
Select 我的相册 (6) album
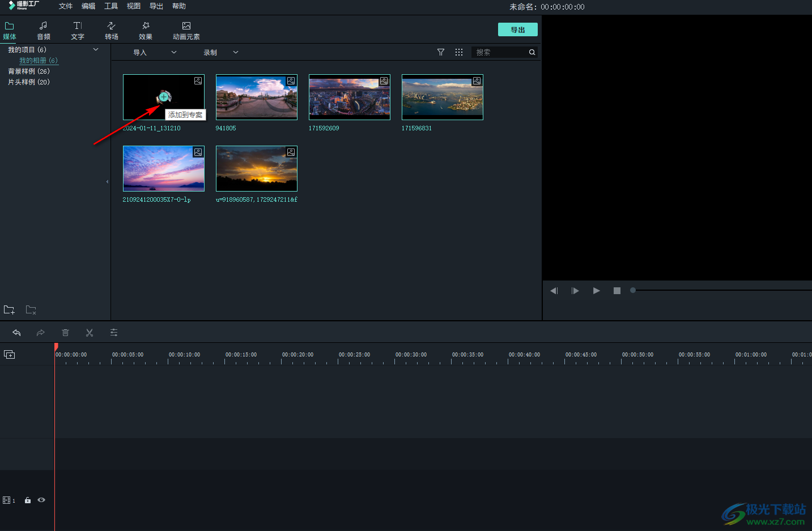click(39, 61)
